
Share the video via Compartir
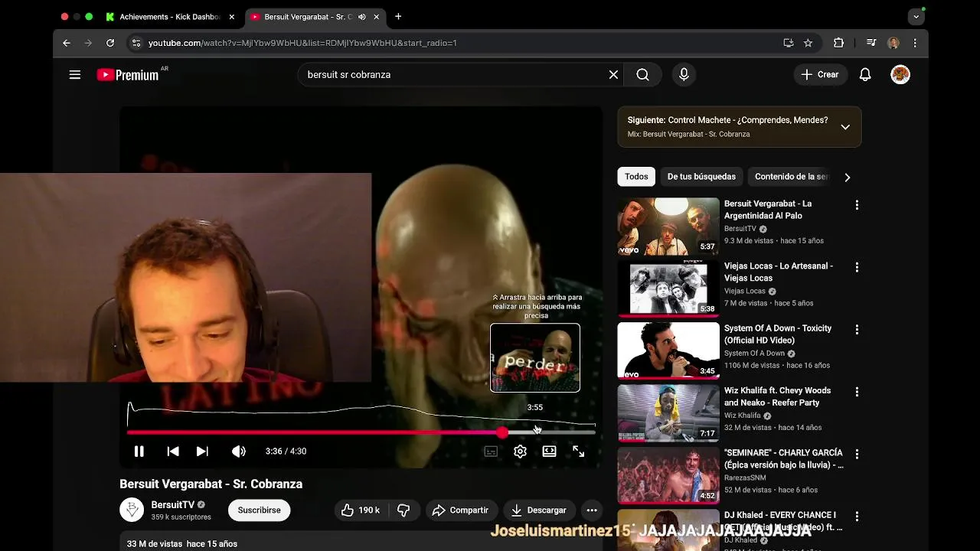point(460,510)
